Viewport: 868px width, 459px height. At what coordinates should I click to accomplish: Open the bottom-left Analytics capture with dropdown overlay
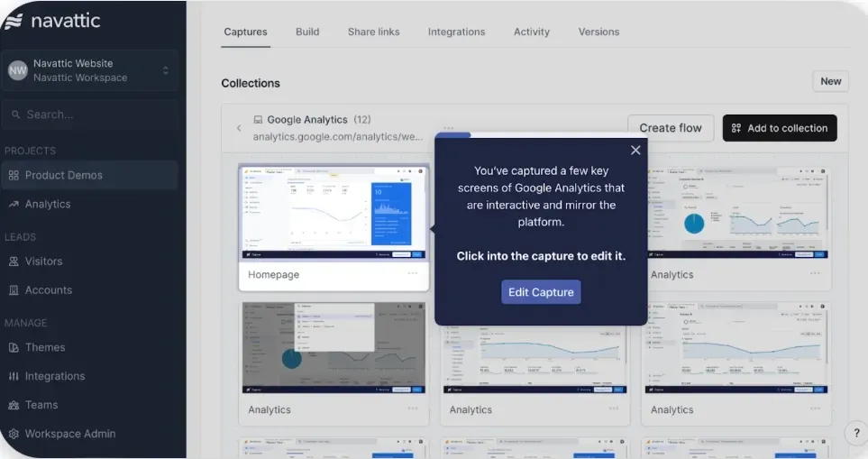[x=333, y=348]
